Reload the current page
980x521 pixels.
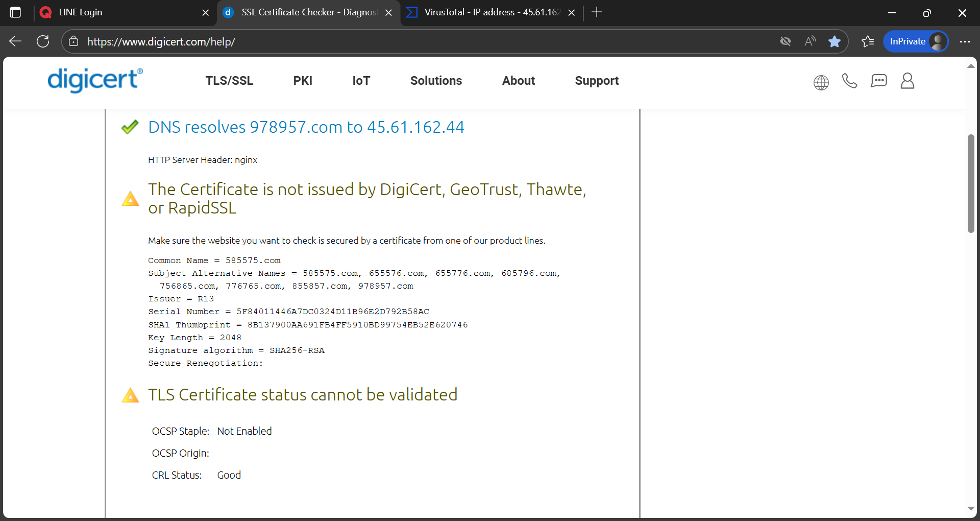point(43,41)
